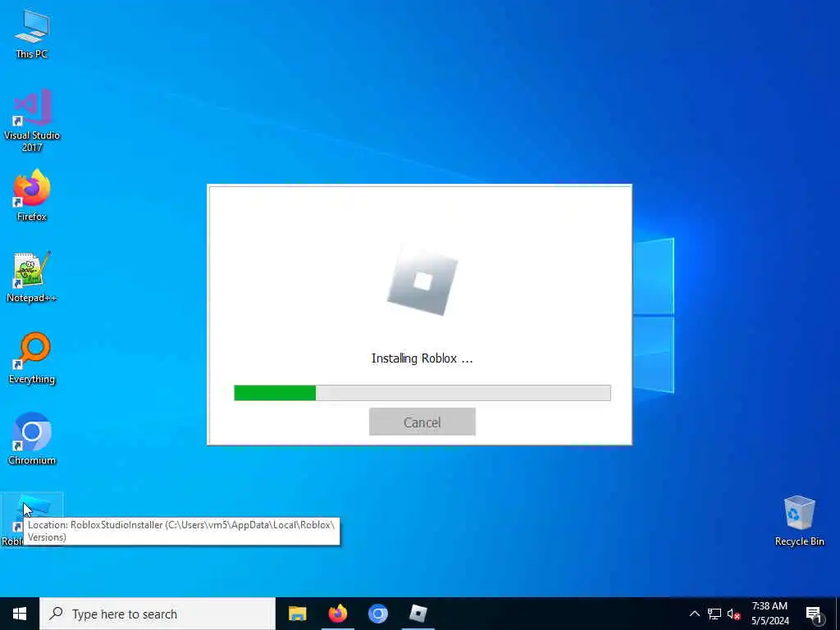840x630 pixels.
Task: Switch to Roblox installer in taskbar
Action: (418, 614)
